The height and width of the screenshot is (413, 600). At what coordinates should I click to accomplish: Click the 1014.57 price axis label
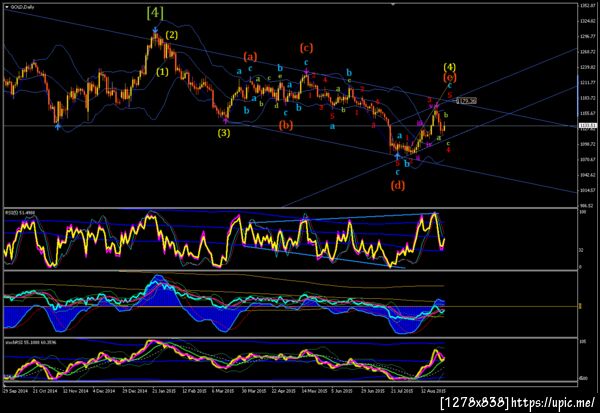[x=587, y=190]
